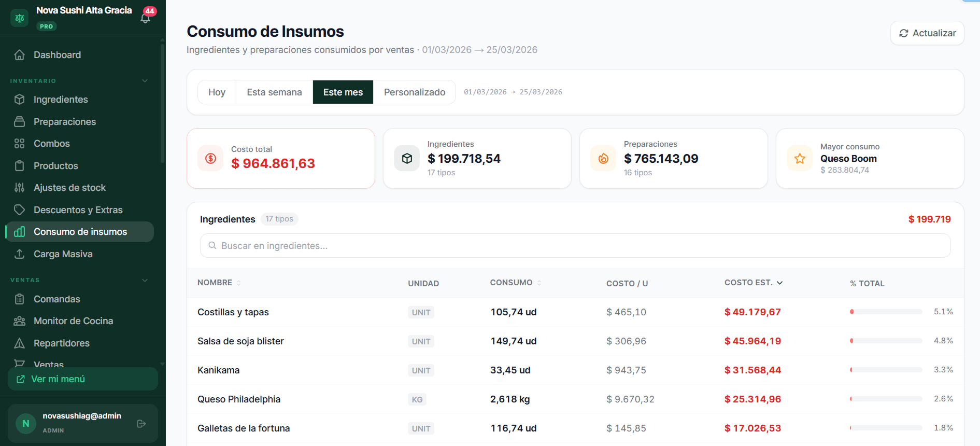Sort table by Costo Est. column
This screenshot has height=446, width=980.
(x=753, y=283)
